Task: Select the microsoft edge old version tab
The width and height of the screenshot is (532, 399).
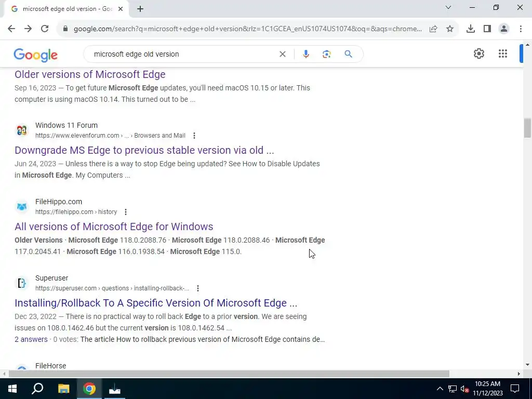Action: 66,9
